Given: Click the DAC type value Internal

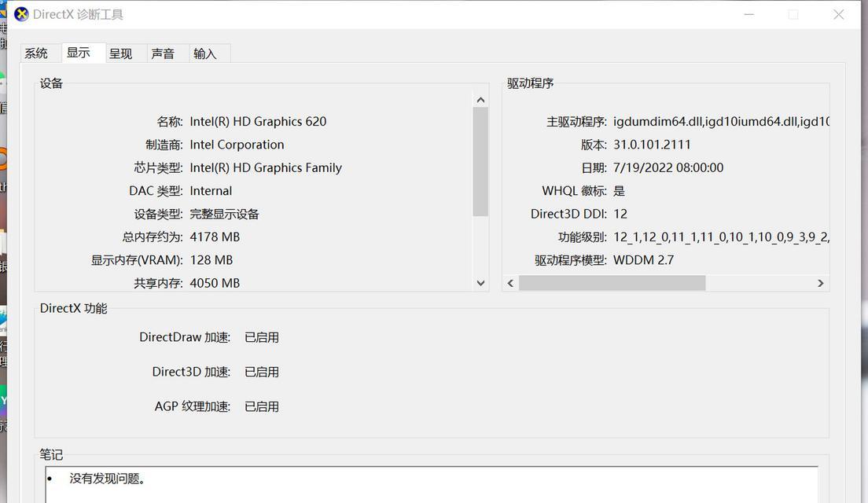Looking at the screenshot, I should [x=211, y=191].
